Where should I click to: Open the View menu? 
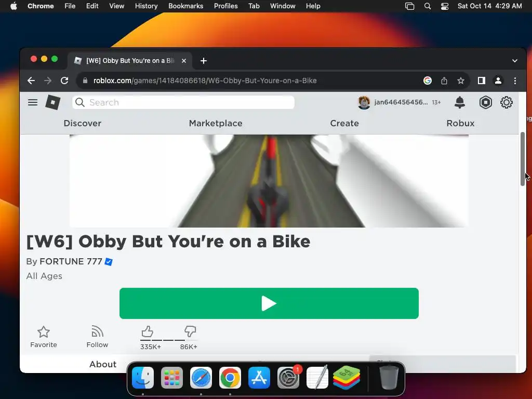coord(116,6)
